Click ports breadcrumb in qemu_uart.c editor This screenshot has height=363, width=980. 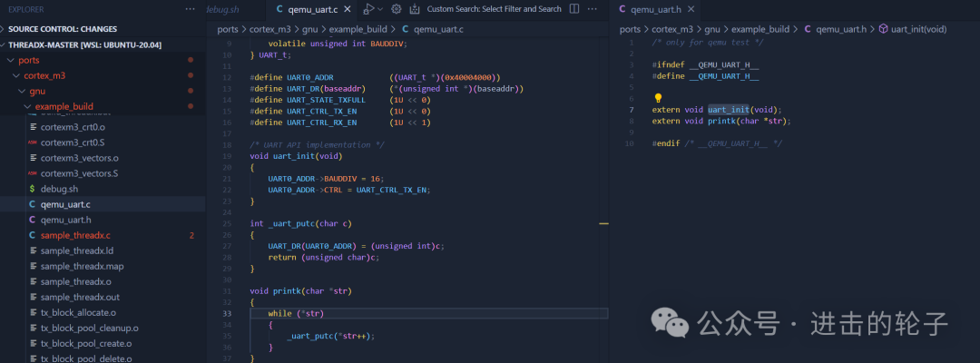(228, 29)
